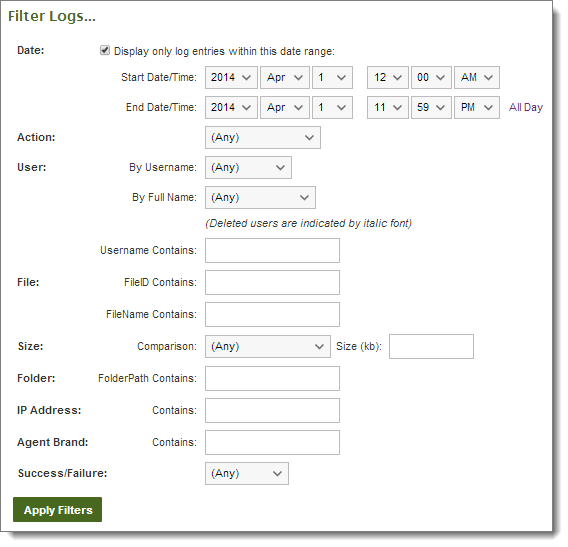Image resolution: width=568 pixels, height=547 pixels.
Task: Focus the Agent Brand Contains field
Action: (x=272, y=442)
